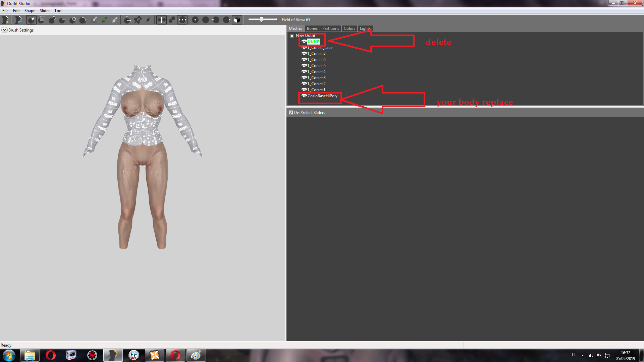Hide the CosioBaseHiPoly mesh
Image resolution: width=644 pixels, height=362 pixels.
coord(304,96)
